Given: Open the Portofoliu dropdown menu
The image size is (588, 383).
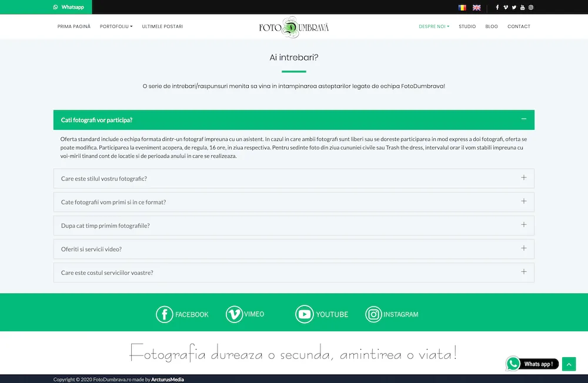Looking at the screenshot, I should pos(116,26).
